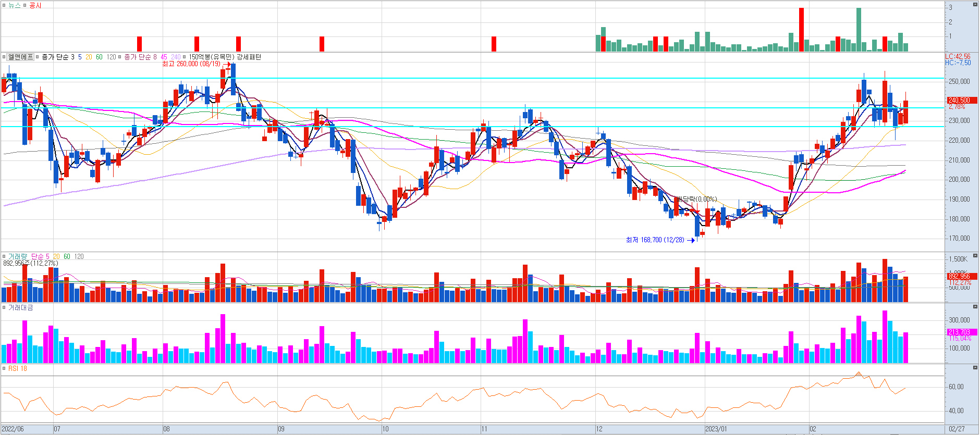This screenshot has height=435, width=980.
Task: Click the square marker before 종가 단순 3
Action: point(38,57)
